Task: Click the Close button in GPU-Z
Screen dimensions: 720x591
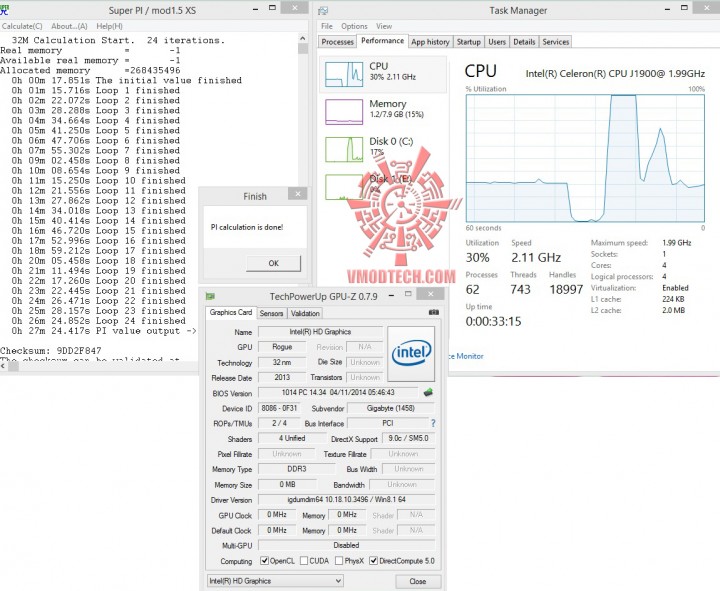Action: point(417,581)
